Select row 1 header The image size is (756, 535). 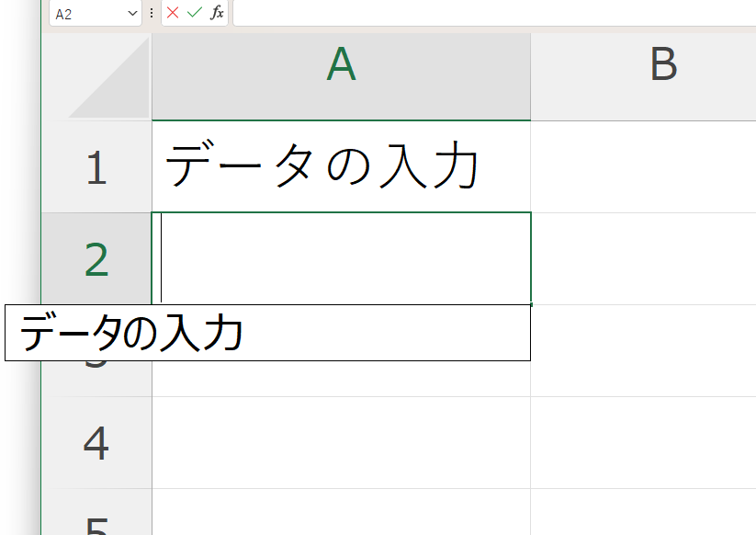point(96,168)
